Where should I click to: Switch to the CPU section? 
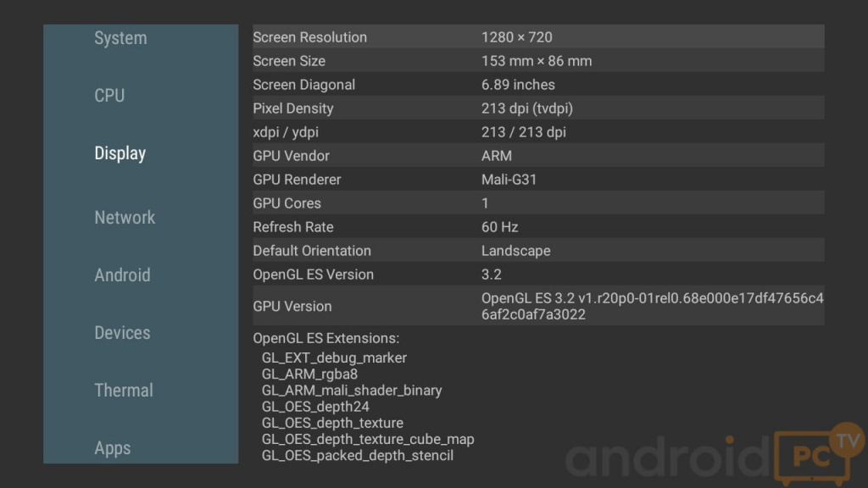click(109, 96)
